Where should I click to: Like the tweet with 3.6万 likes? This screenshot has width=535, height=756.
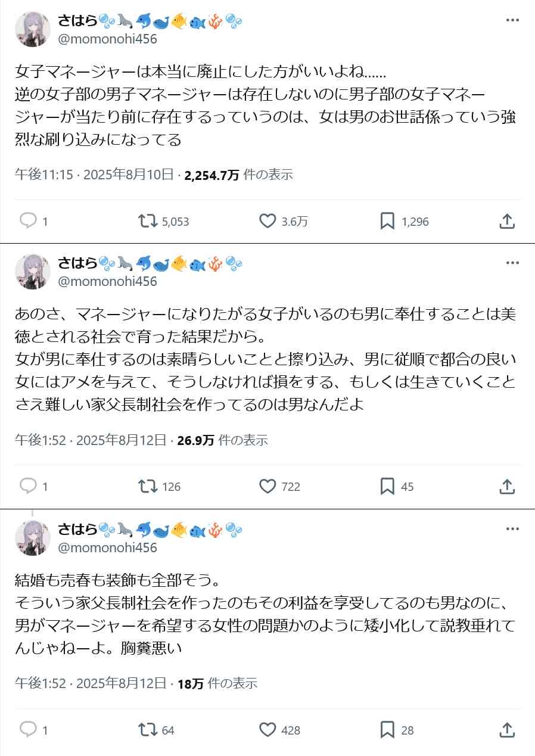click(267, 221)
